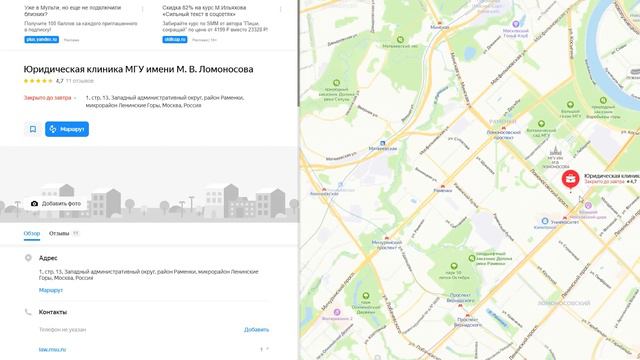This screenshot has width=640, height=360.
Task: Click the blue Капитолий shopping icon
Action: 544,221
